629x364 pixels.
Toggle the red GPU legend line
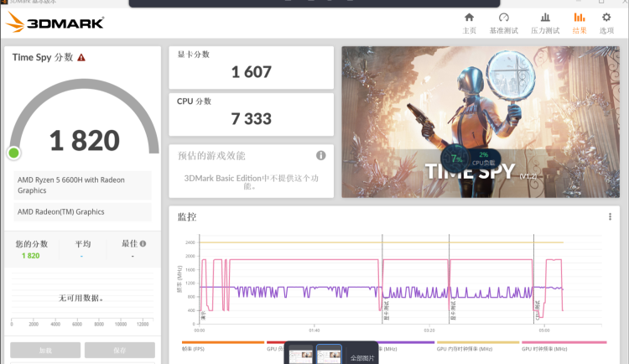275,346
